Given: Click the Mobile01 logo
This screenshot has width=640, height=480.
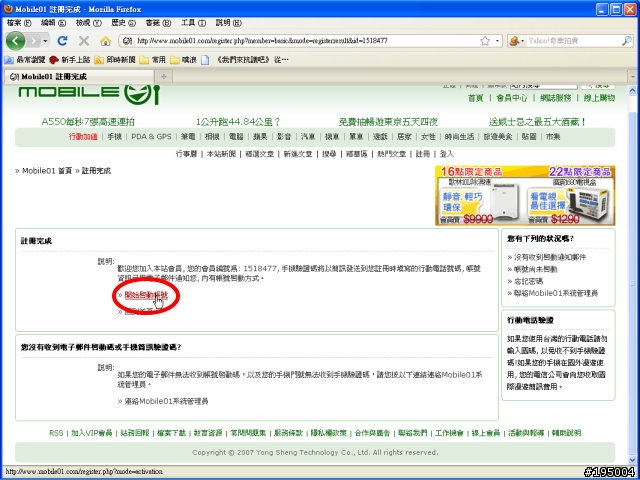Looking at the screenshot, I should tap(89, 93).
